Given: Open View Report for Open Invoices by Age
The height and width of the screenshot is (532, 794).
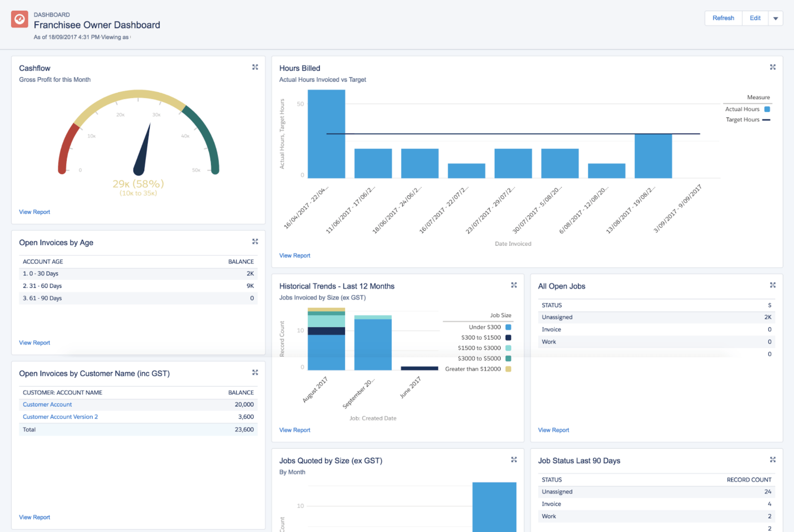Looking at the screenshot, I should point(34,343).
